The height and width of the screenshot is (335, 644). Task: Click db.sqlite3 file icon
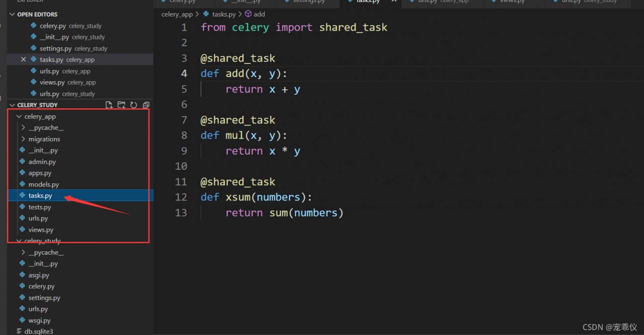tap(19, 331)
